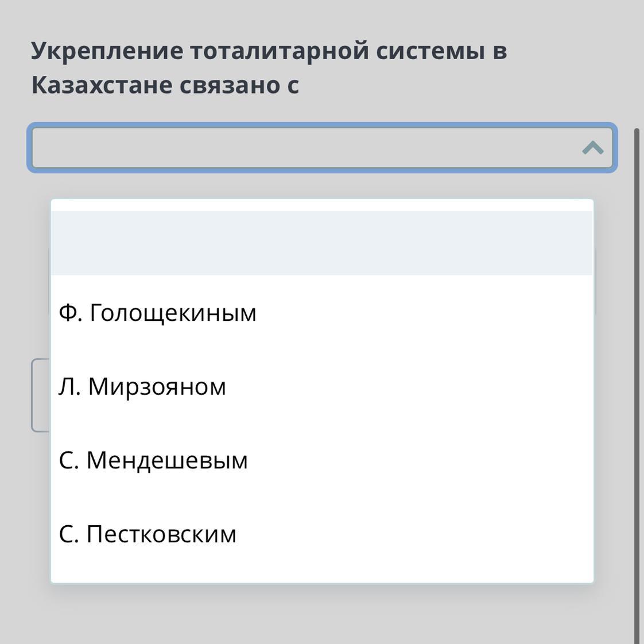Choose the blank highlighted option at top
The height and width of the screenshot is (644, 644).
tap(321, 243)
